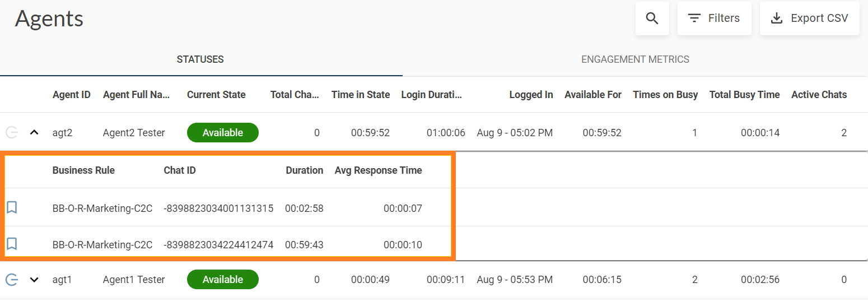Click the Available status badge for agt1
Viewport: 868px width, 306px height.
click(222, 280)
